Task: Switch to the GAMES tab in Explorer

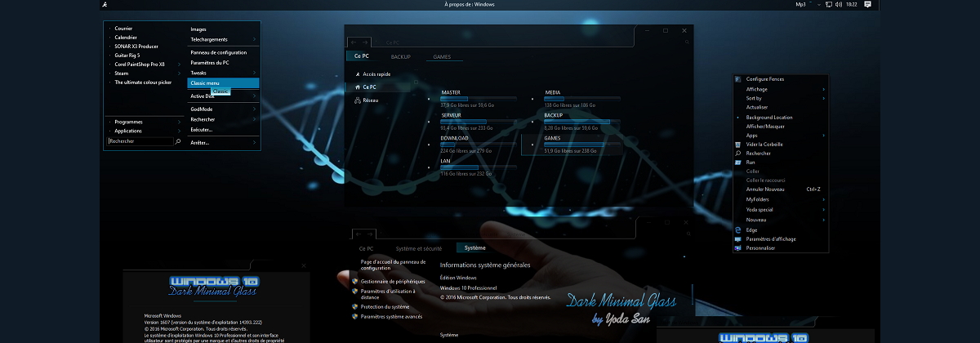Action: coord(442,56)
